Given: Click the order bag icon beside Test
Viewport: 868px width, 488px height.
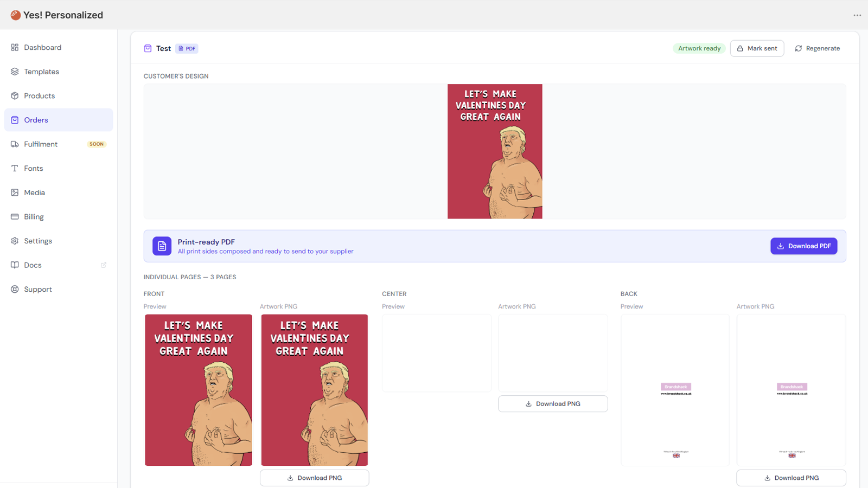Looking at the screenshot, I should coord(148,48).
